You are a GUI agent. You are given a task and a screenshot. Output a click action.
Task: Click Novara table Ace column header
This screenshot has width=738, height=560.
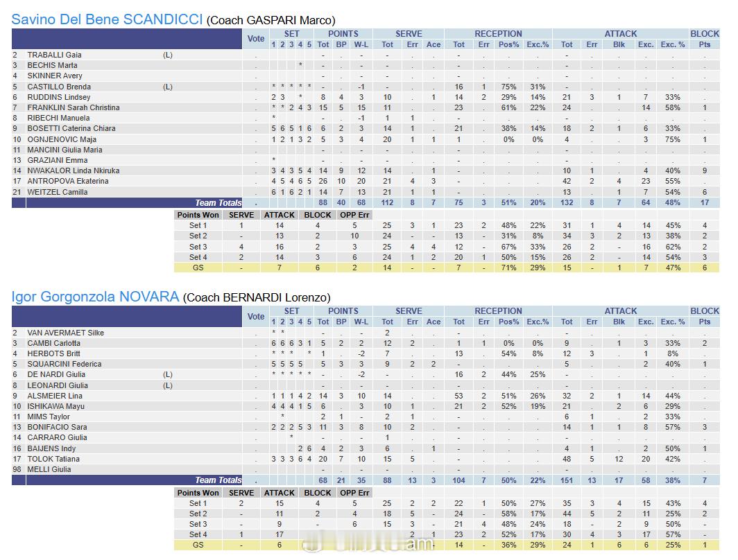tap(434, 322)
